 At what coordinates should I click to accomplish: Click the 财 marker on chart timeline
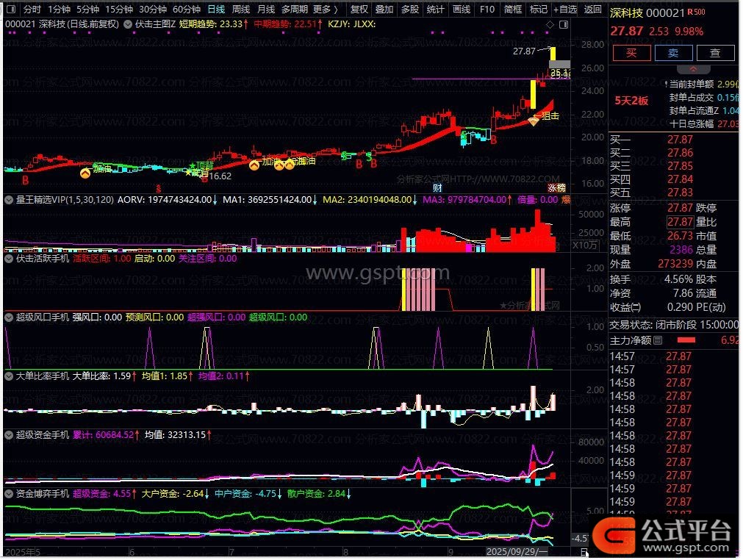(437, 189)
